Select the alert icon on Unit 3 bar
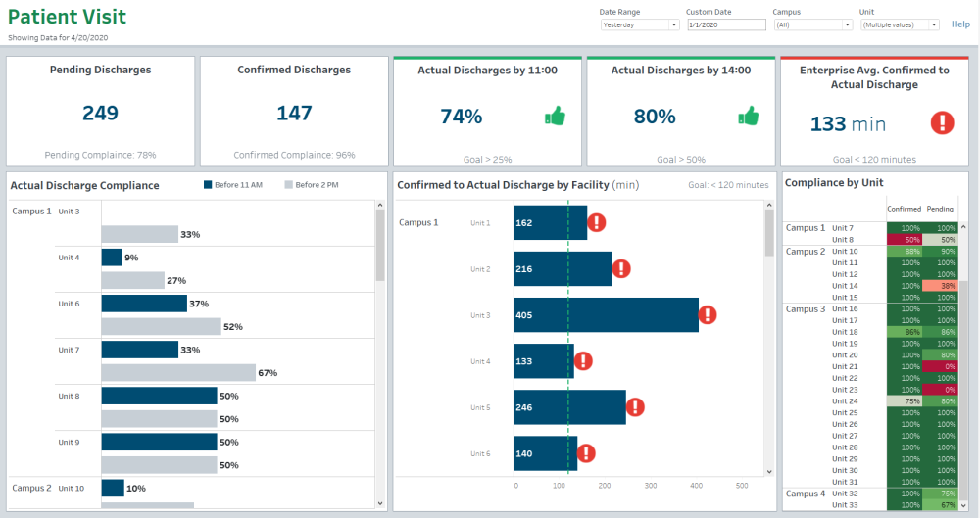The height and width of the screenshot is (518, 980). click(708, 315)
